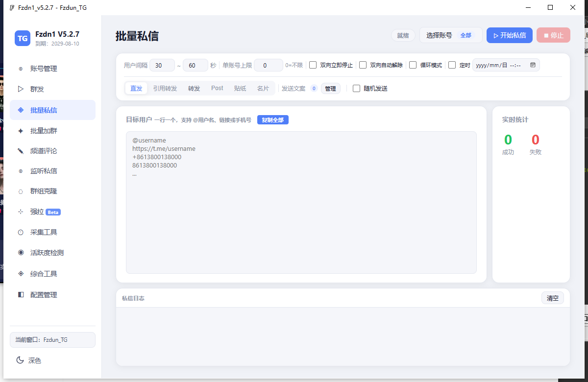The width and height of the screenshot is (588, 382).
Task: Toggle 循环模式 checkbox
Action: click(413, 65)
